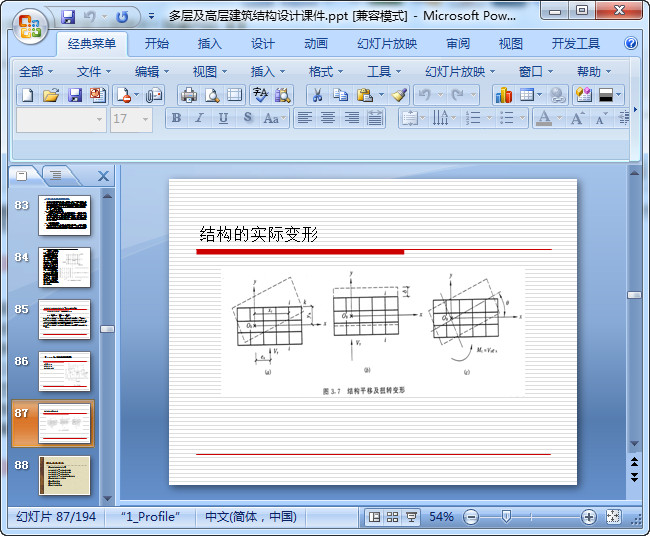Image resolution: width=650 pixels, height=536 pixels.
Task: Switch to Slide Sorter view
Action: pos(392,517)
